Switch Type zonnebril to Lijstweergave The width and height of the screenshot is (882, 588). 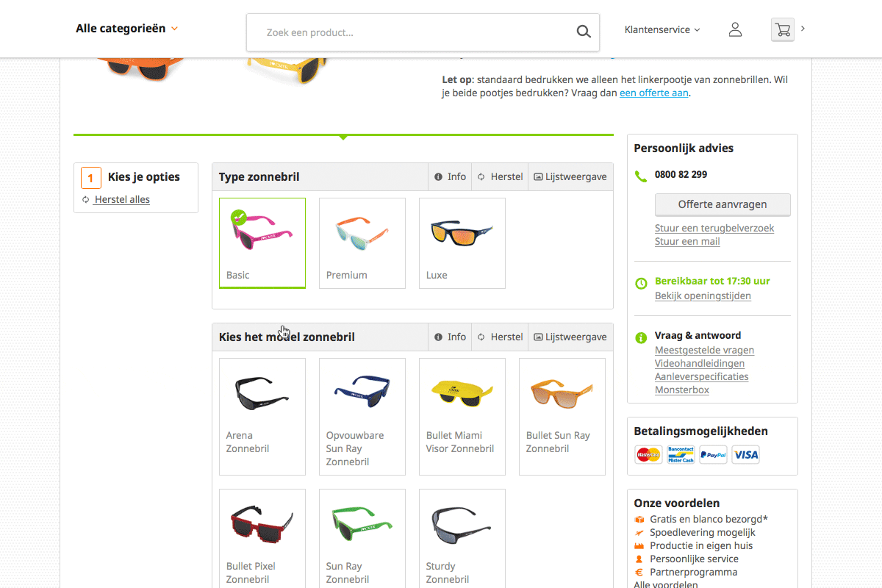pos(570,176)
